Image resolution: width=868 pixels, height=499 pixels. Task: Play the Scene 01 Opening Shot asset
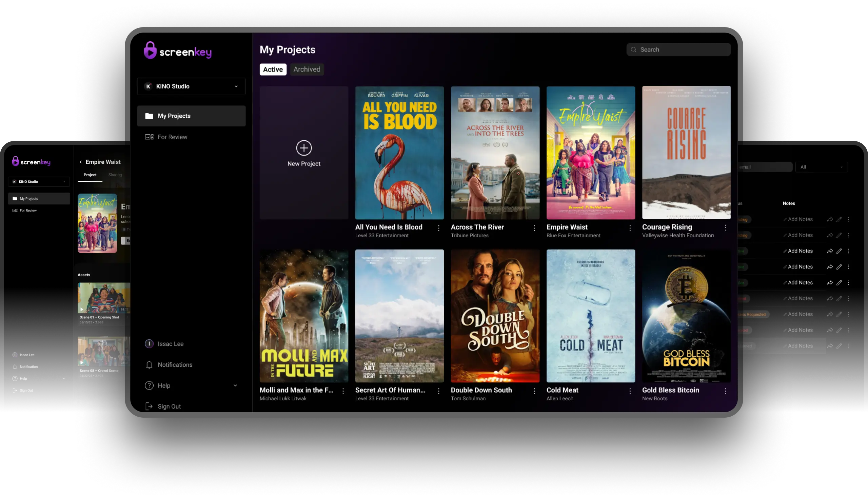pos(82,309)
